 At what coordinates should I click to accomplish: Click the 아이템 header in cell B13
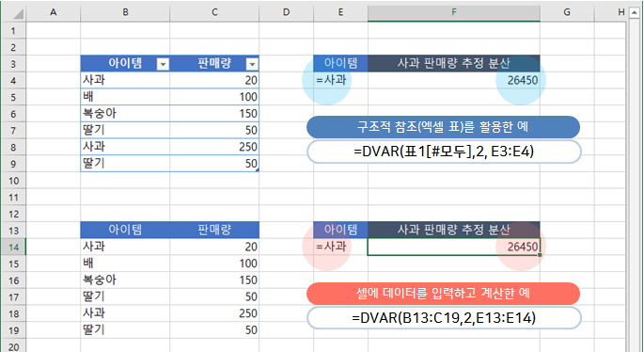click(x=125, y=230)
